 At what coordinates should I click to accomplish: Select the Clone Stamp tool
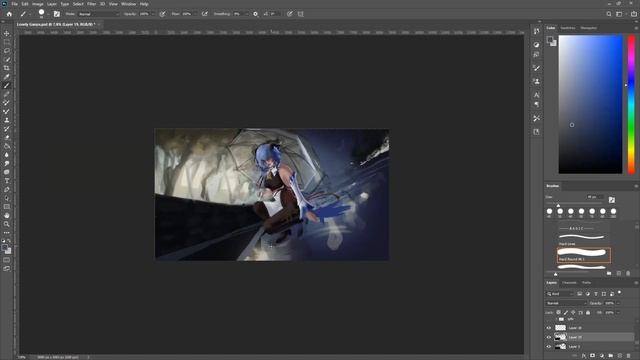click(x=7, y=120)
